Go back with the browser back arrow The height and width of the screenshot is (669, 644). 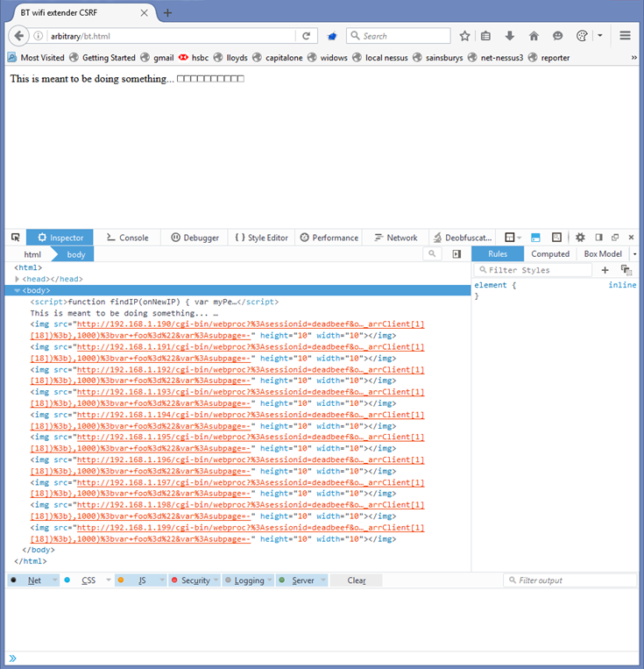point(18,36)
